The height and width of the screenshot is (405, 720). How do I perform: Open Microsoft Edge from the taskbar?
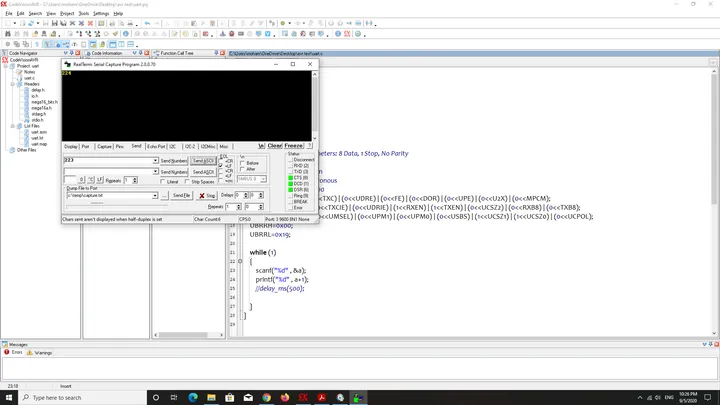[x=193, y=397]
